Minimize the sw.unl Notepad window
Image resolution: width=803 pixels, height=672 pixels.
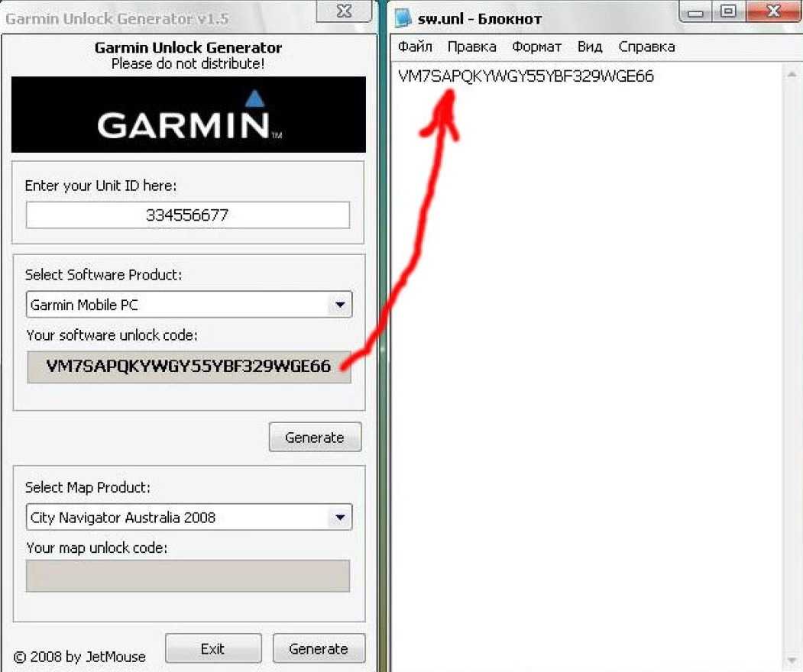click(695, 11)
